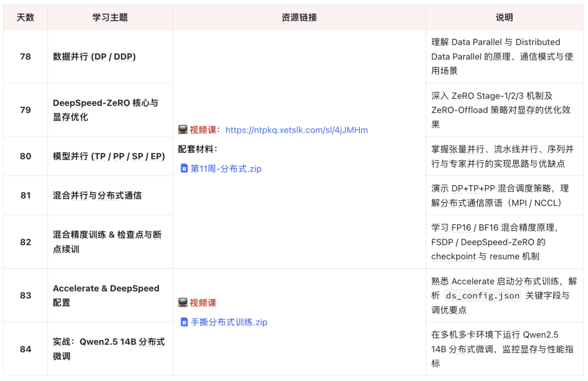Open the https://ntpkq.xetslk.com/sl/4jJMHm link

296,130
